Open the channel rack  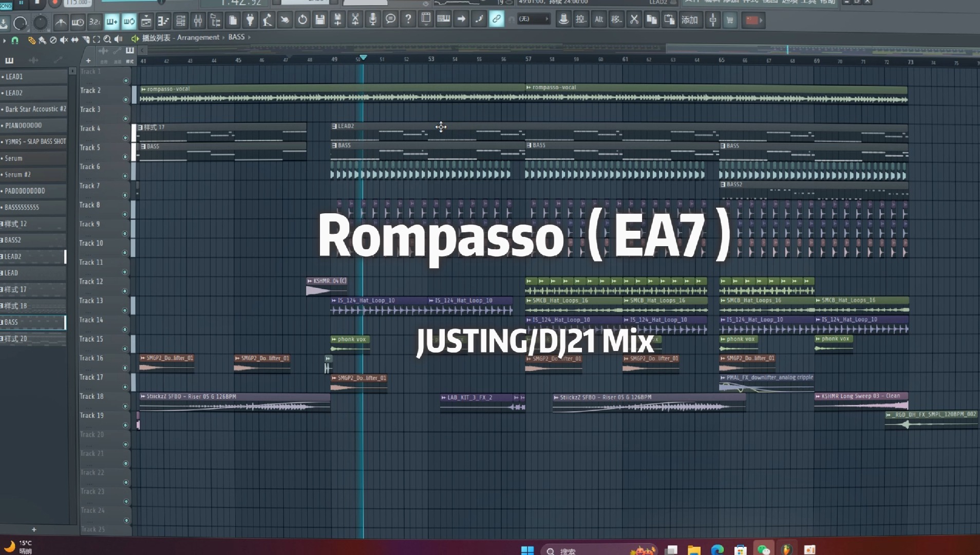tap(181, 21)
